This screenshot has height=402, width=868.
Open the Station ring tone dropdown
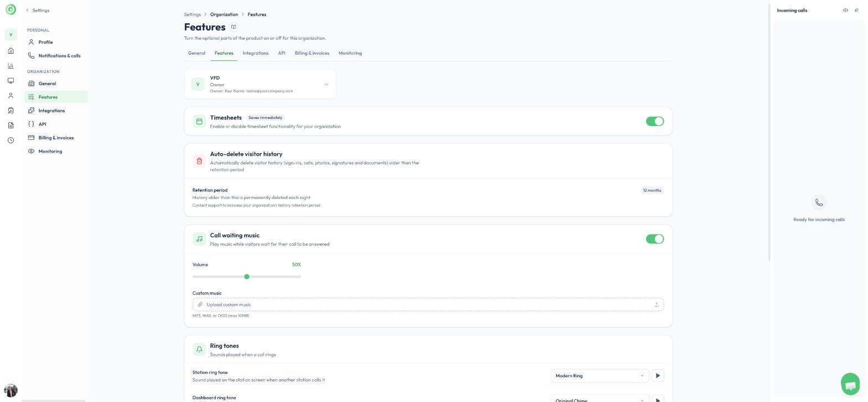coord(600,376)
